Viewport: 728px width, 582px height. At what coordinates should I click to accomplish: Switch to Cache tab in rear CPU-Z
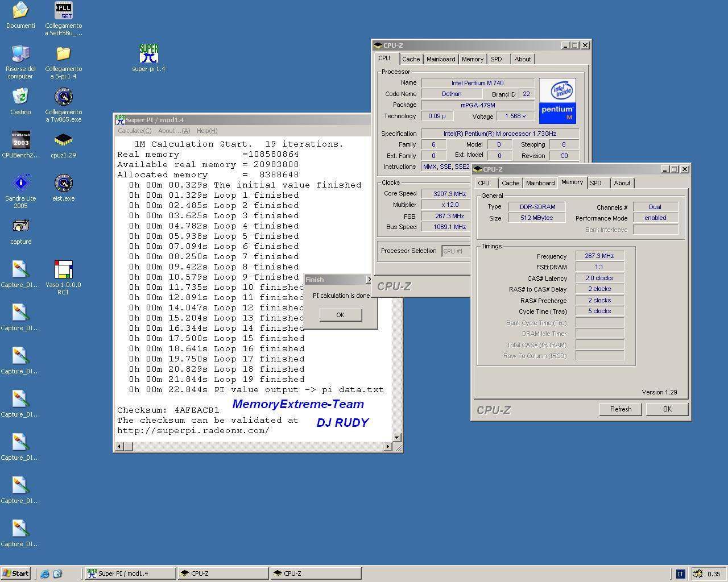(x=411, y=59)
